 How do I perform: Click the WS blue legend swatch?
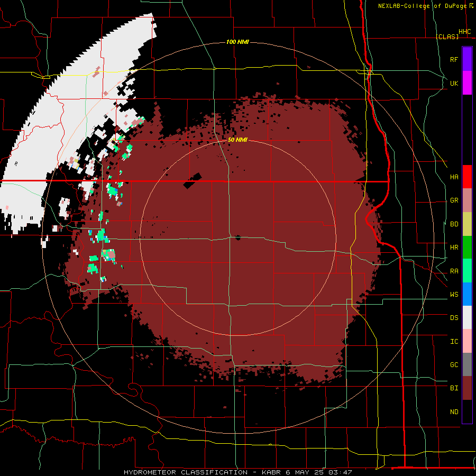coord(467,294)
